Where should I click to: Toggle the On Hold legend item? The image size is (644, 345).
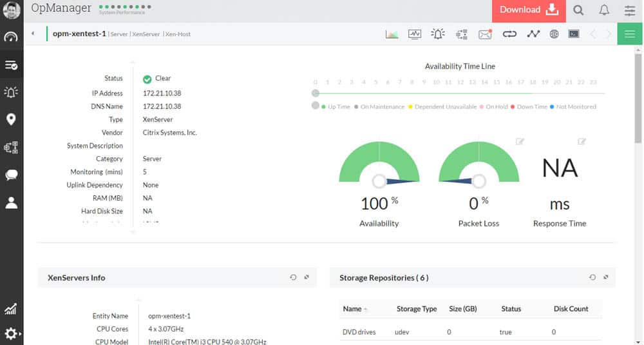(x=494, y=107)
